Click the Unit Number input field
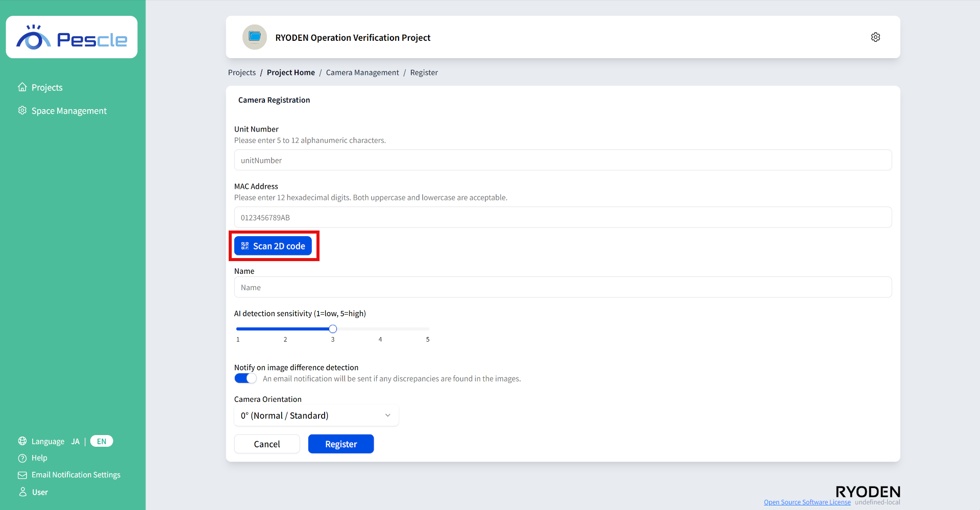 [x=562, y=160]
